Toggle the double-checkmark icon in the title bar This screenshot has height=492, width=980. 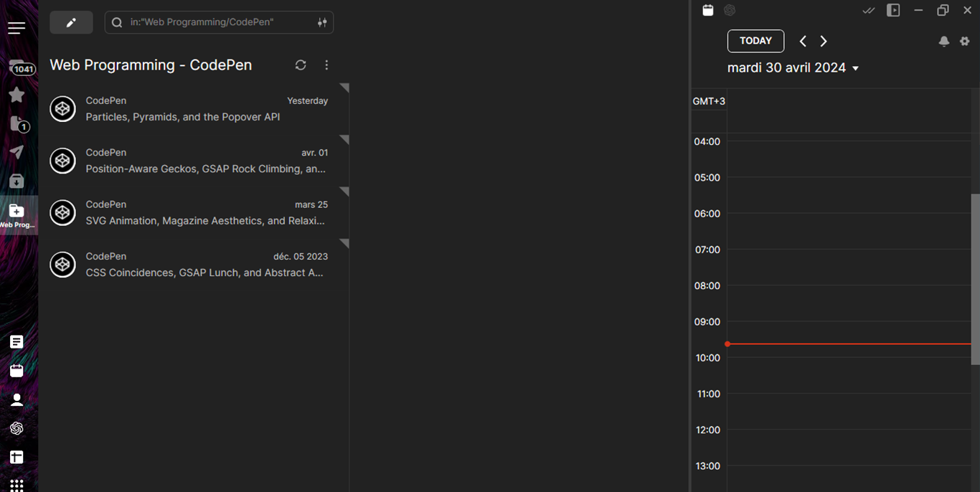coord(868,10)
